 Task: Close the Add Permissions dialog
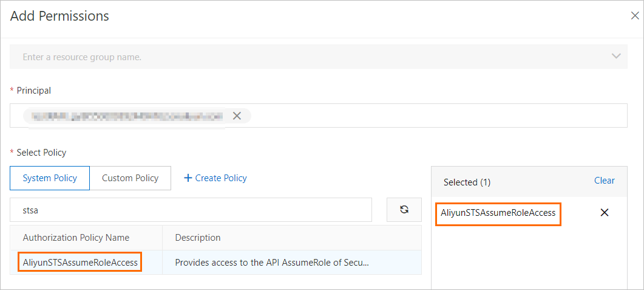635,16
